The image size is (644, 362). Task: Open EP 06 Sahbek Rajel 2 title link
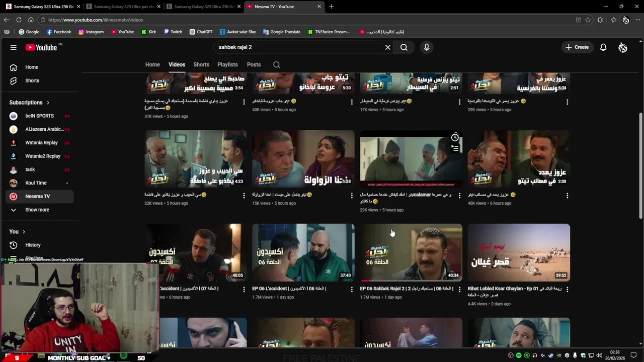coord(407,289)
